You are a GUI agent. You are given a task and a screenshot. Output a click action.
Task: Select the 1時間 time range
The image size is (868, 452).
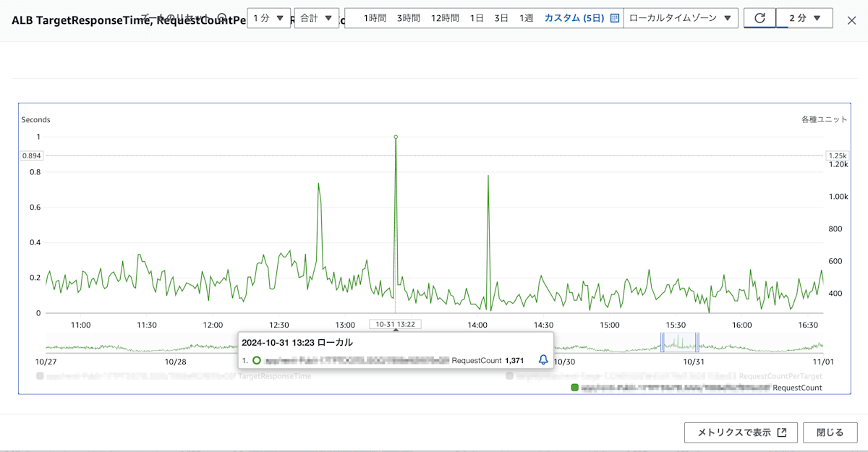(x=375, y=18)
